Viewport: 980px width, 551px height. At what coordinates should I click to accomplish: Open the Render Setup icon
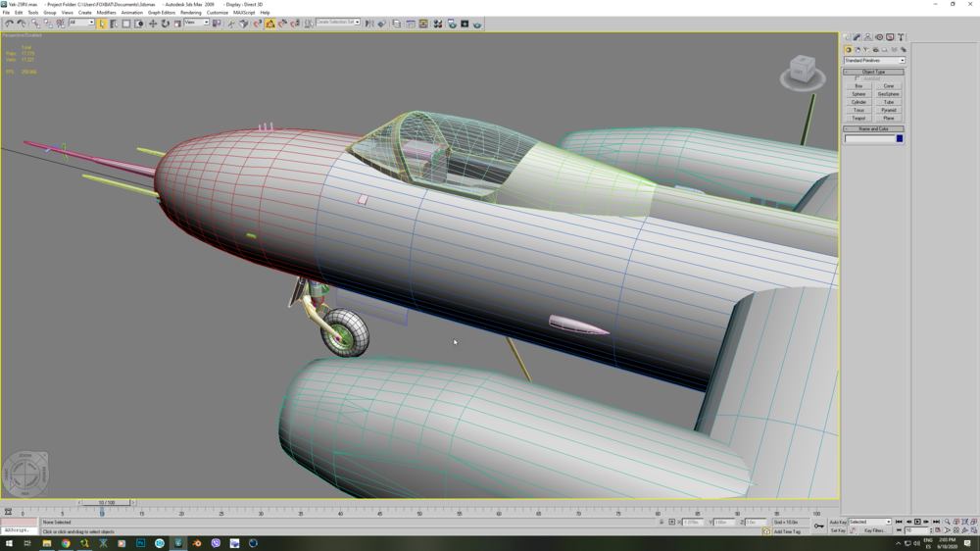coord(452,24)
